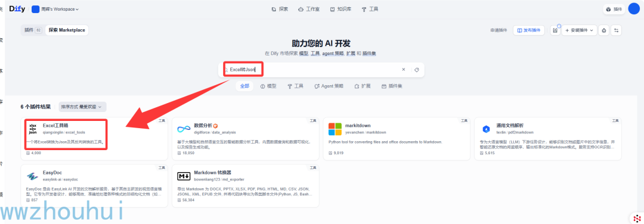This screenshot has width=644, height=224.
Task: Open the user avatar menu
Action: pyautogui.click(x=634, y=8)
